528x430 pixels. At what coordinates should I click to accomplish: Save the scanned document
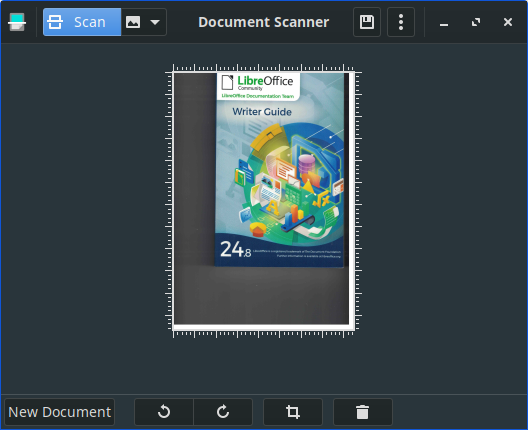[367, 22]
